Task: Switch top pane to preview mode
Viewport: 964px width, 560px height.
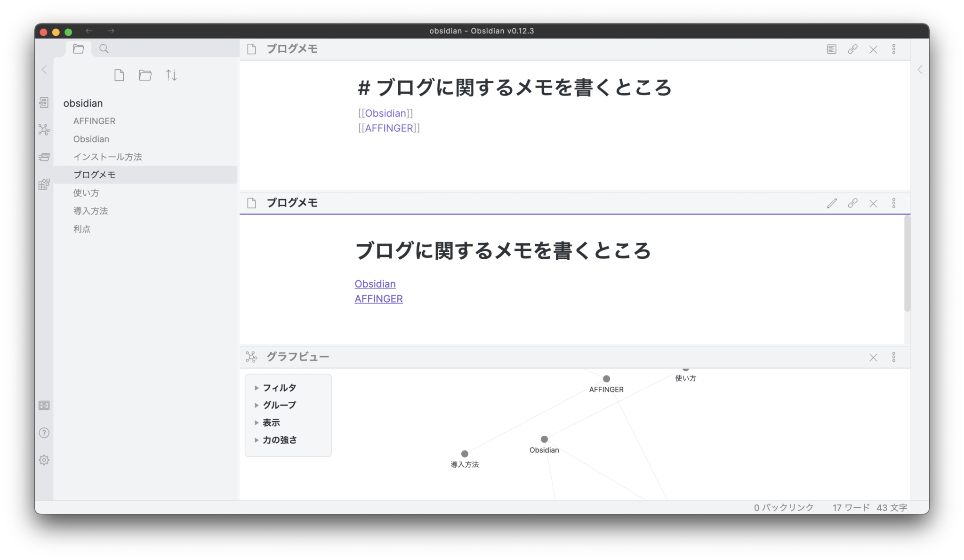Action: click(831, 49)
